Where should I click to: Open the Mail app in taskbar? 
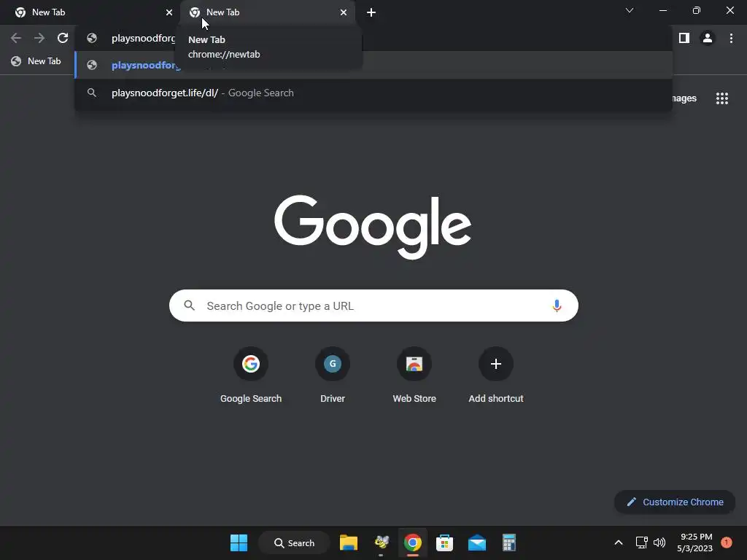point(477,542)
